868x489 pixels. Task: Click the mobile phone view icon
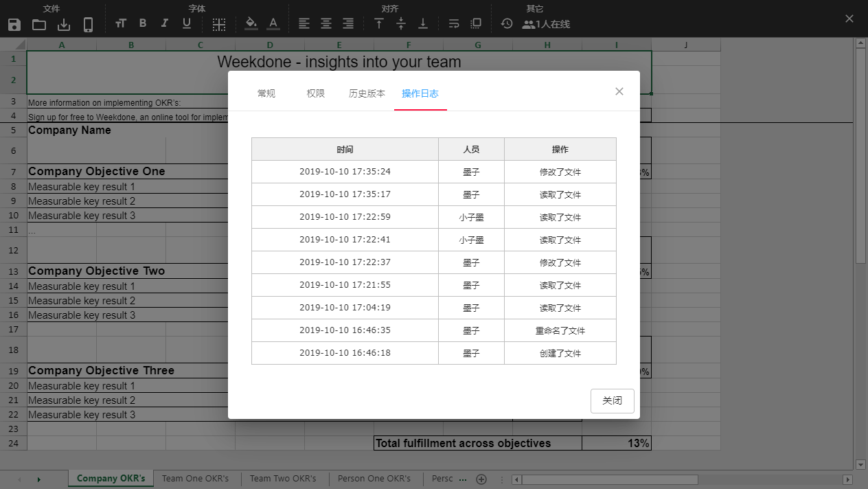(88, 25)
